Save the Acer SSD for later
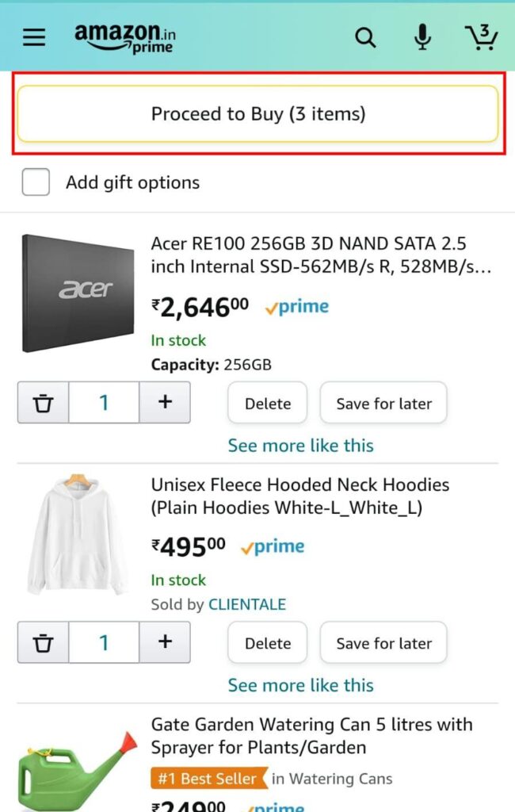This screenshot has width=515, height=812. 383,403
